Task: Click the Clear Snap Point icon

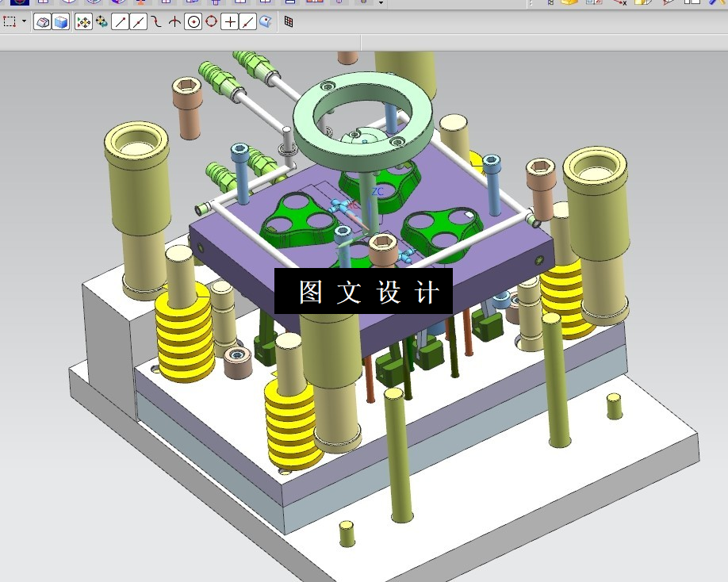Action: click(102, 22)
